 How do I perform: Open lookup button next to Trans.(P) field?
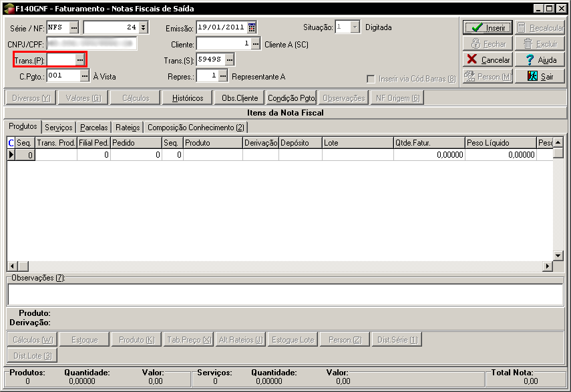point(80,60)
